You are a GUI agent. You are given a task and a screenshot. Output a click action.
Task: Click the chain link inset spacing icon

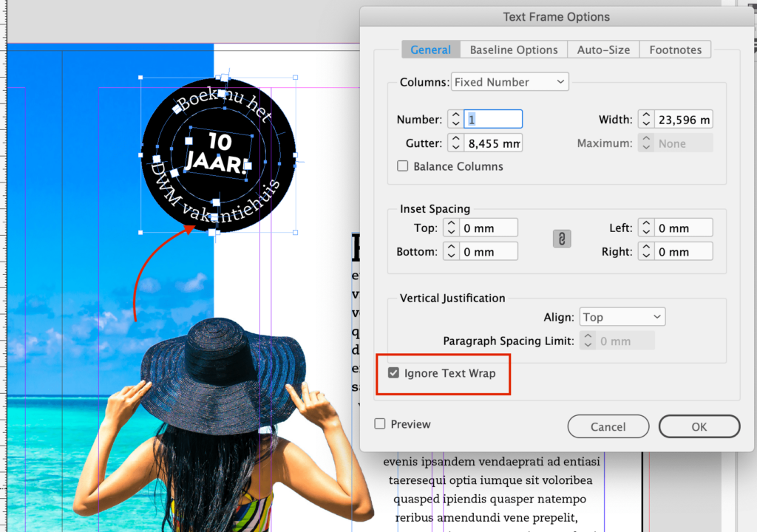point(562,239)
